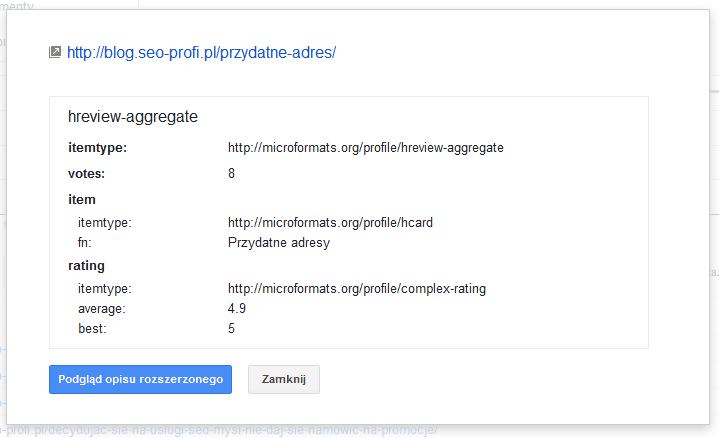Click the faded background link below the dialog

click(219, 430)
